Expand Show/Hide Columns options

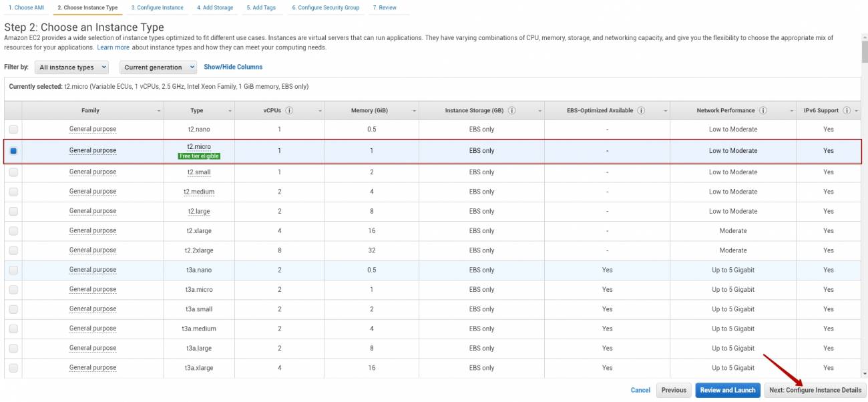233,67
